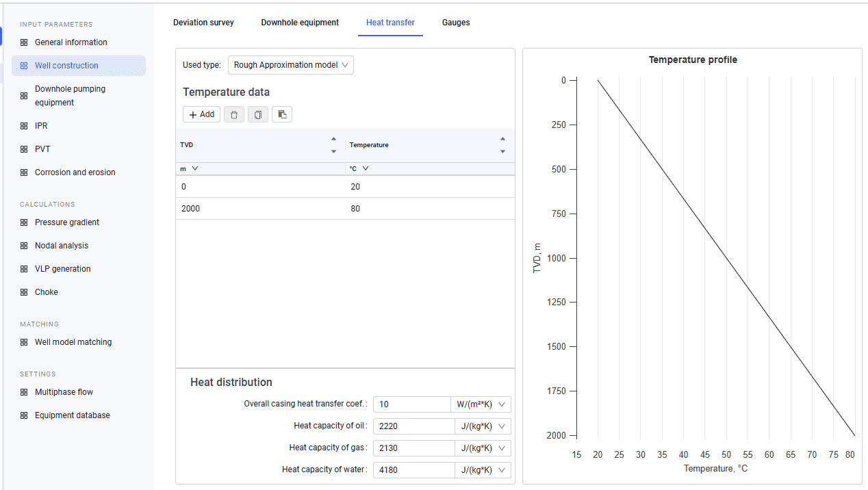The width and height of the screenshot is (868, 490).
Task: Click the grid icon beside PVT
Action: [24, 149]
